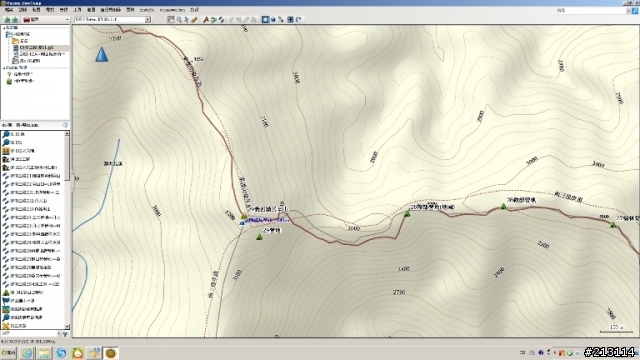Collapse the Library section expander triangle
The width and height of the screenshot is (640, 360).
[x=4, y=28]
